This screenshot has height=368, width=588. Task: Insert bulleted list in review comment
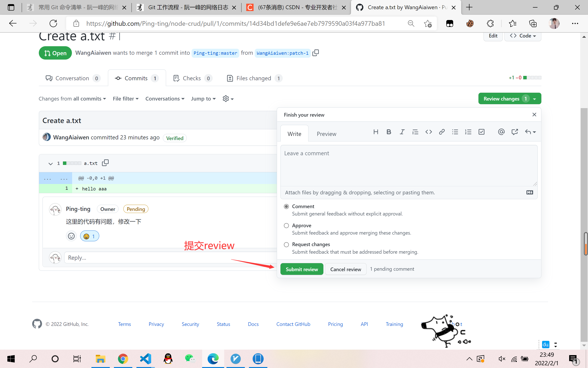point(455,132)
